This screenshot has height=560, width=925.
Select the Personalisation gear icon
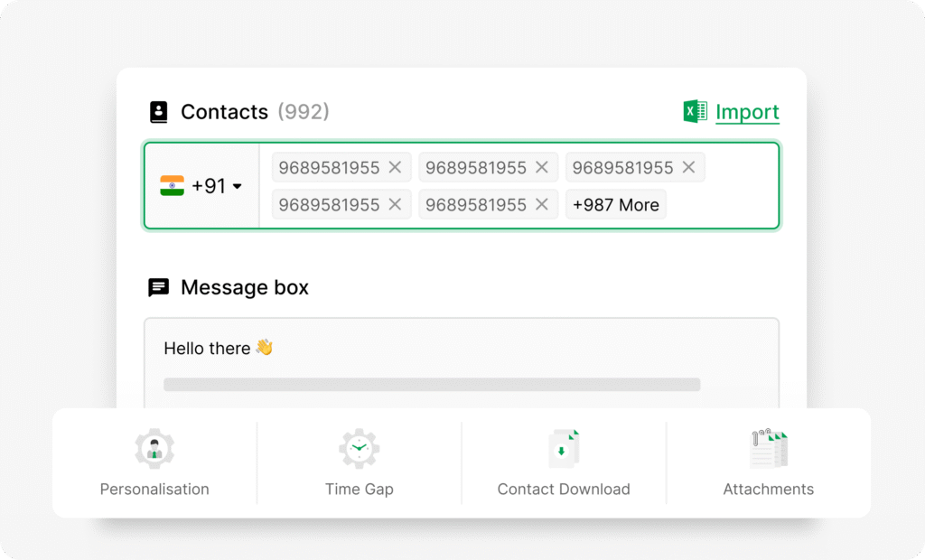154,448
